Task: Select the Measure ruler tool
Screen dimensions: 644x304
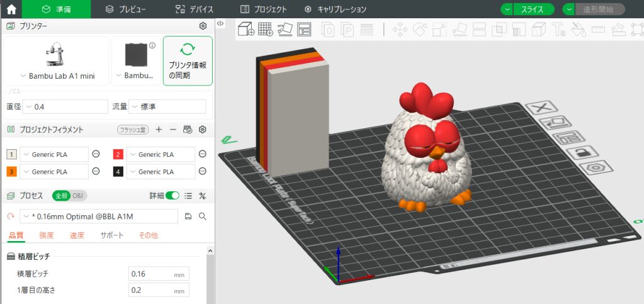Action: [x=598, y=30]
